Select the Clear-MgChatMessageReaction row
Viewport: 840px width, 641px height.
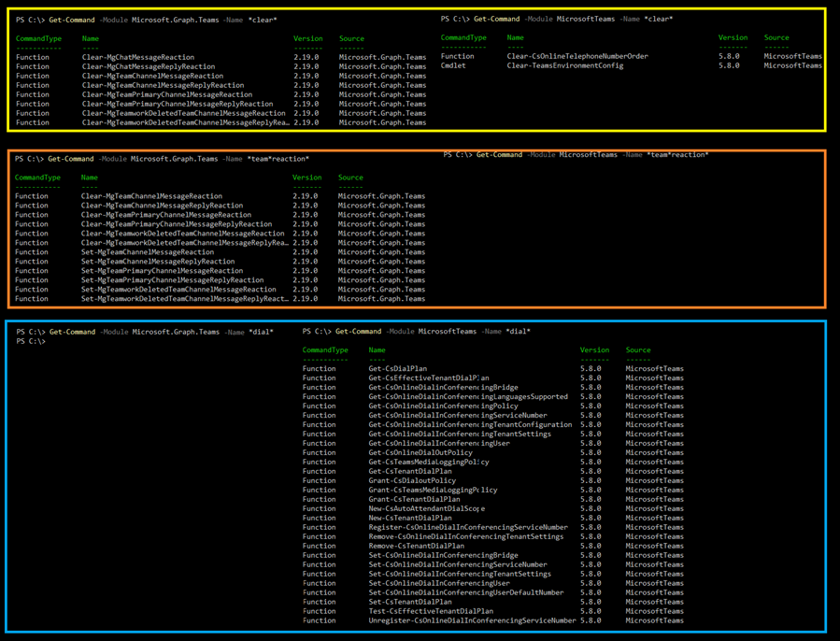pos(221,57)
